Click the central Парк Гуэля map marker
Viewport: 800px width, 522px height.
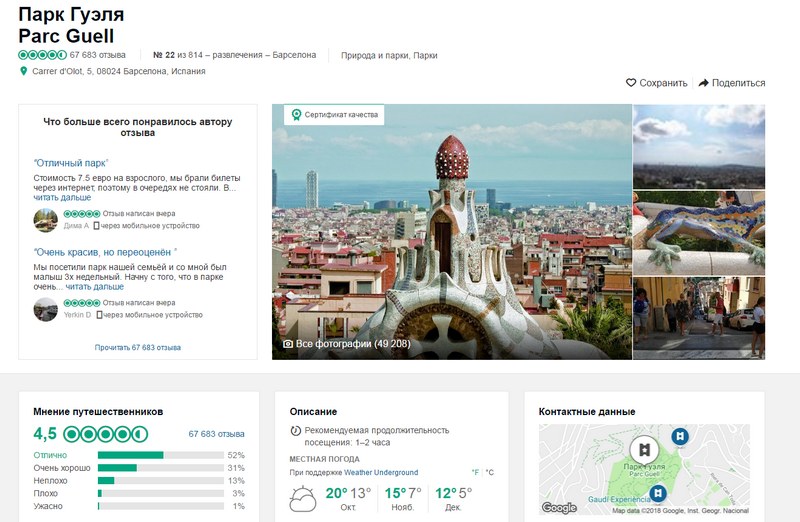[x=645, y=449]
